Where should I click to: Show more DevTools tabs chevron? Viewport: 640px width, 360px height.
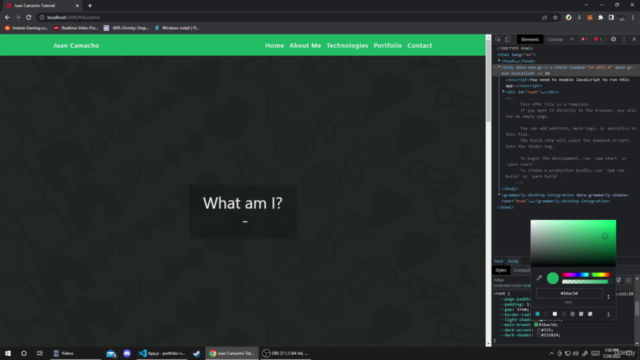tap(572, 39)
